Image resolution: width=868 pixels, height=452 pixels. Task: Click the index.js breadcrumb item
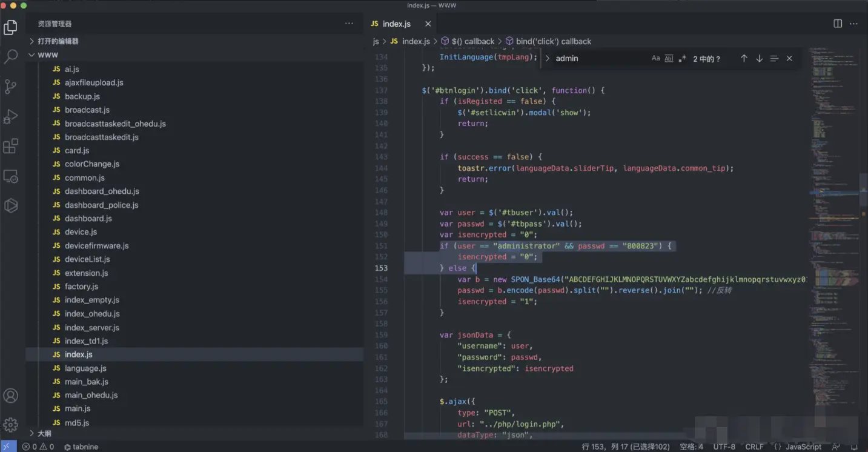tap(410, 41)
